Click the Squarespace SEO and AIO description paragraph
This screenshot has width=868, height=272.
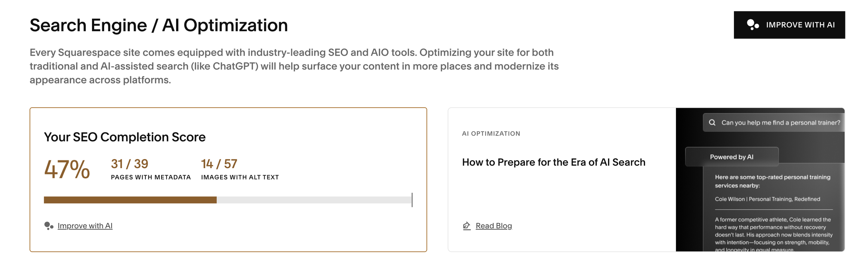pyautogui.click(x=294, y=66)
